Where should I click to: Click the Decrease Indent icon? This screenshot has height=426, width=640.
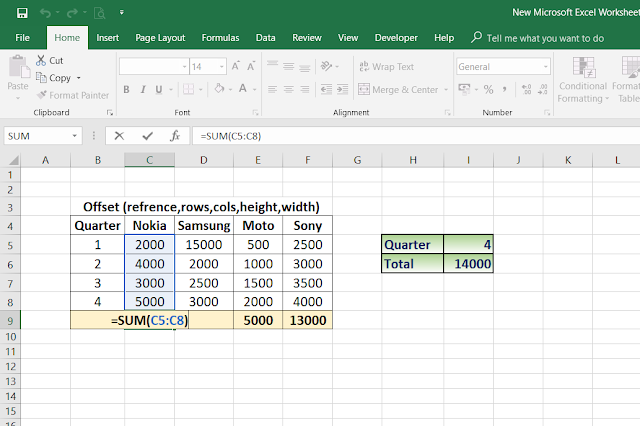click(326, 89)
